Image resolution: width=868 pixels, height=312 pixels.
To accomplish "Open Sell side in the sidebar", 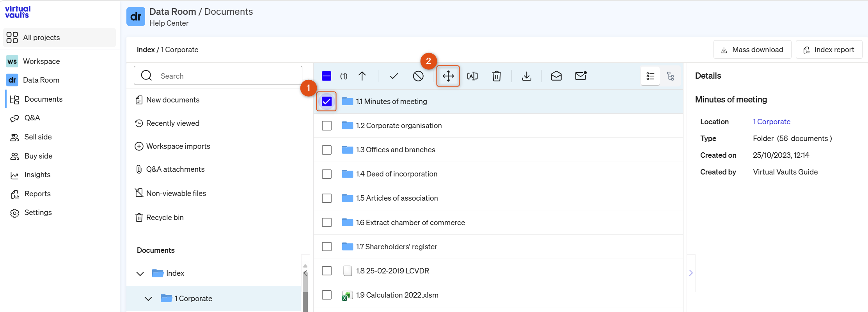I will tap(38, 137).
